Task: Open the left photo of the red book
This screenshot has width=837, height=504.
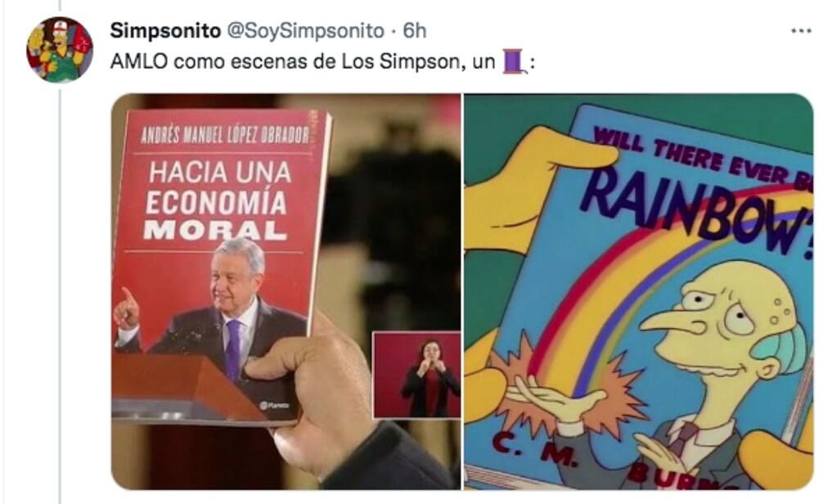Action: coord(286,291)
